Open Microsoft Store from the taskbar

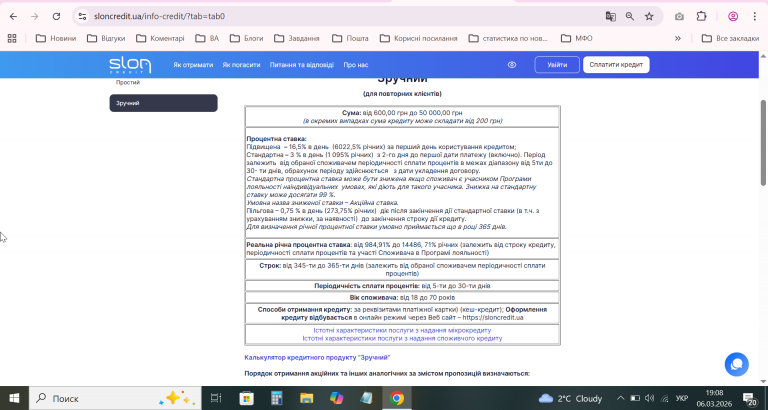[x=246, y=398]
